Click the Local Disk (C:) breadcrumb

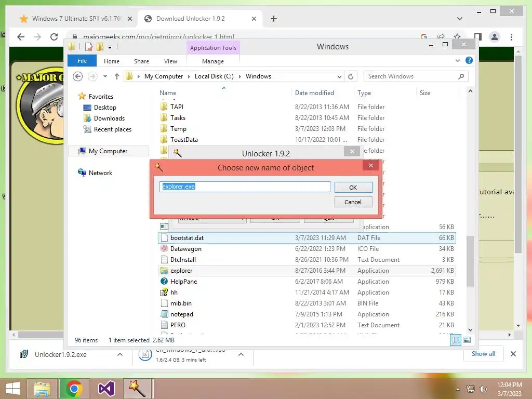(214, 76)
